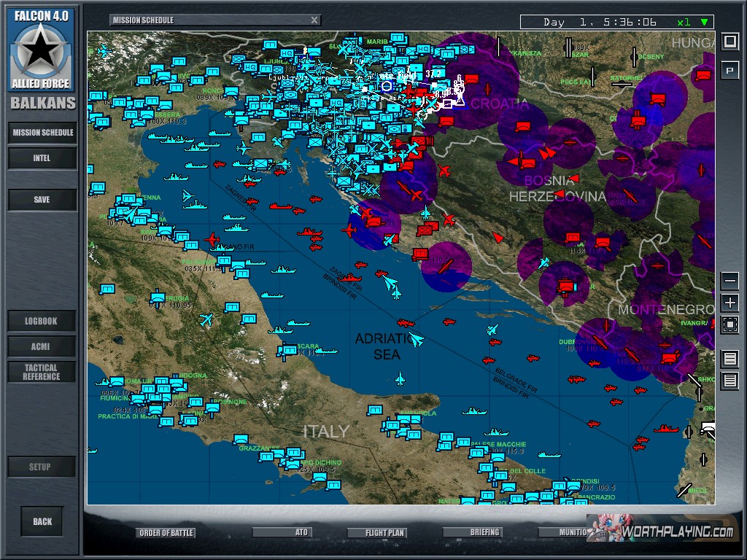Click the upper list-lines map icon
Screen dimensions: 747x560
point(729,358)
